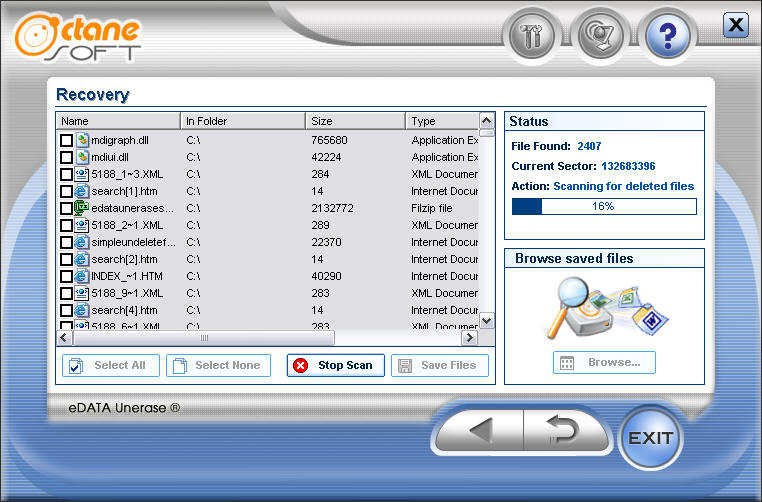Click the Select All button
This screenshot has width=762, height=502.
click(110, 365)
